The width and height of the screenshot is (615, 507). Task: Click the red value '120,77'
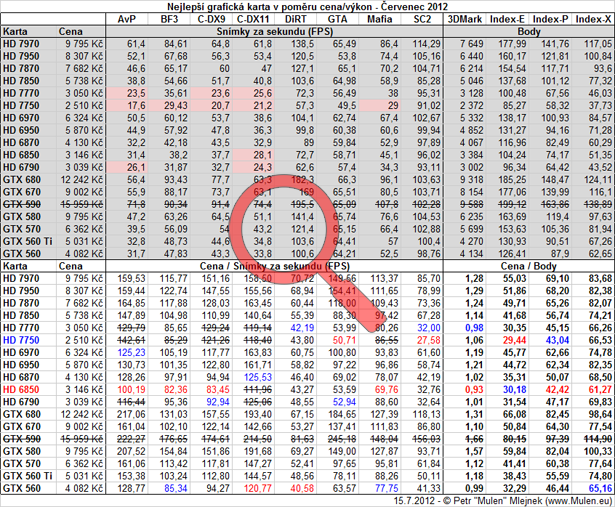258,488
